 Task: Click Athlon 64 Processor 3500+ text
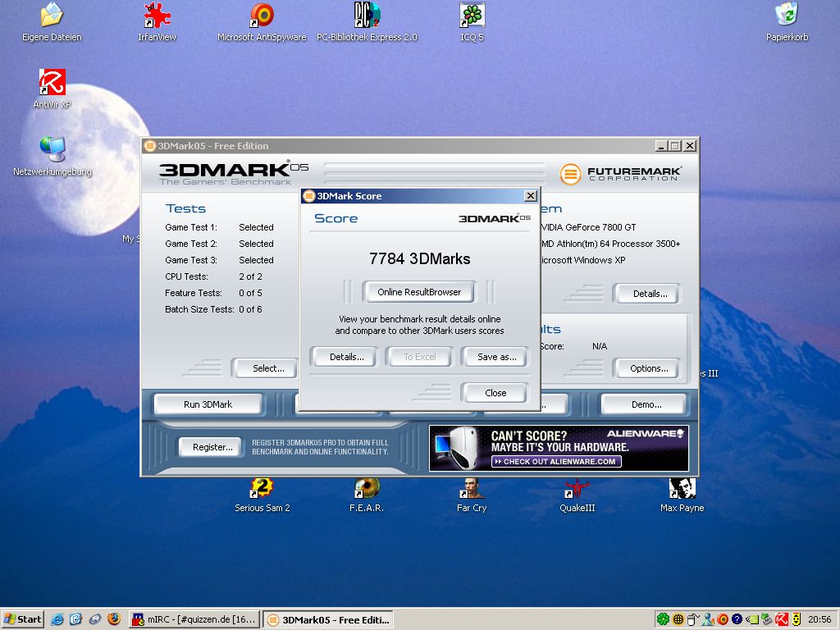click(610, 244)
